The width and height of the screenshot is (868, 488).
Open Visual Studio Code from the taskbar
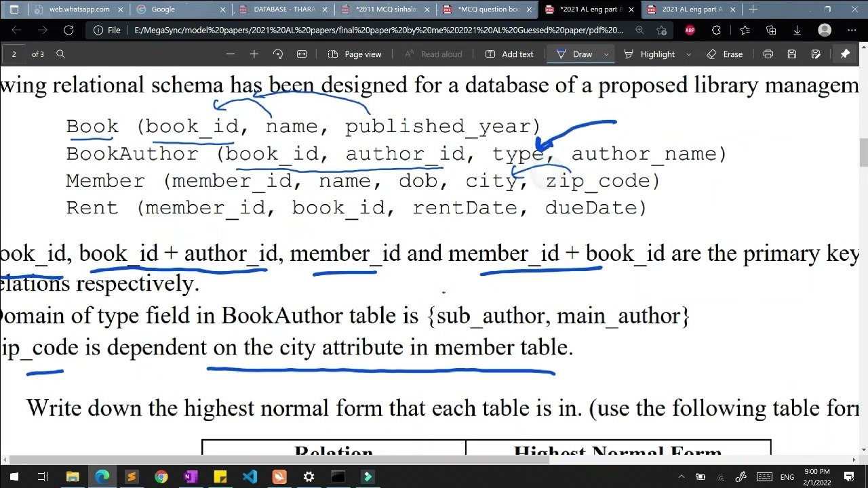250,477
